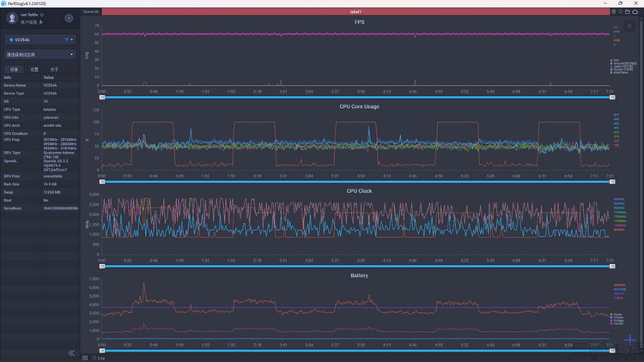Click the blue plus icon at bottom right

[x=630, y=340]
